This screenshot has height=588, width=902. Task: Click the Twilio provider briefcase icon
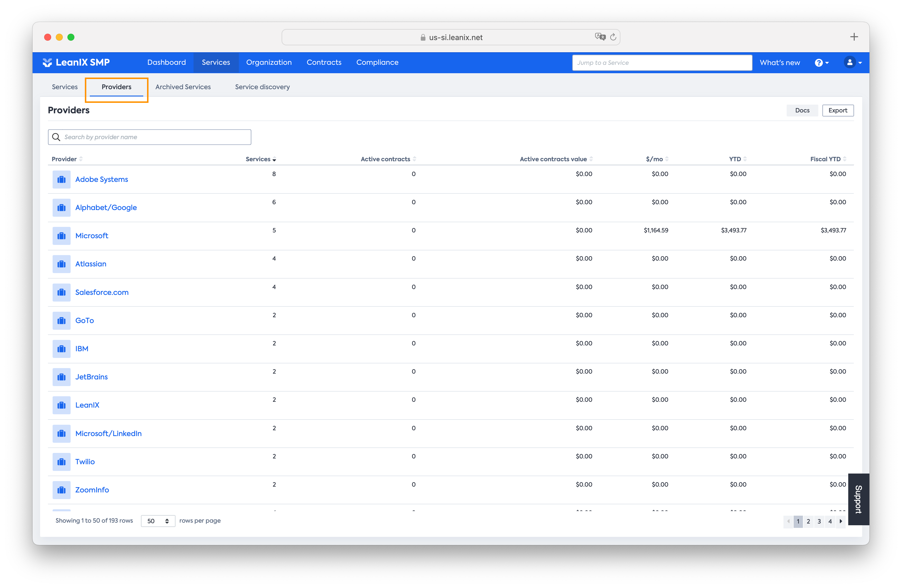click(x=61, y=462)
